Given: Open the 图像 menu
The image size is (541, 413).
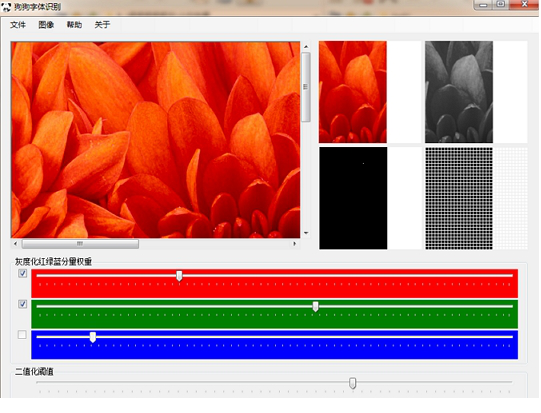Looking at the screenshot, I should click(x=46, y=25).
